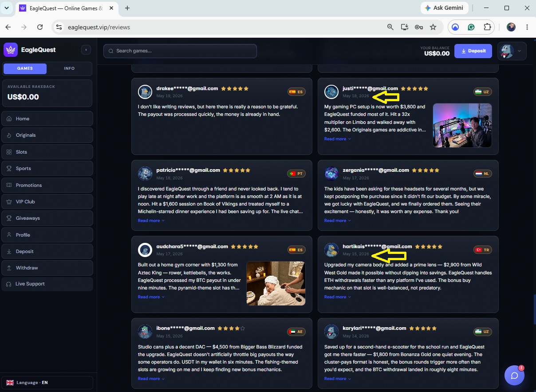This screenshot has width=536, height=392.
Task: Click the NL flag badge on zergania review
Action: click(x=483, y=174)
